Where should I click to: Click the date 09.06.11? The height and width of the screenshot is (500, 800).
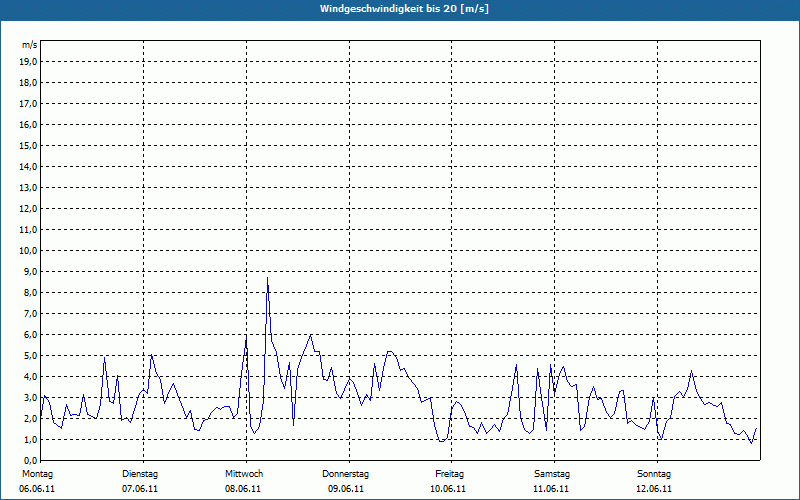pos(346,489)
